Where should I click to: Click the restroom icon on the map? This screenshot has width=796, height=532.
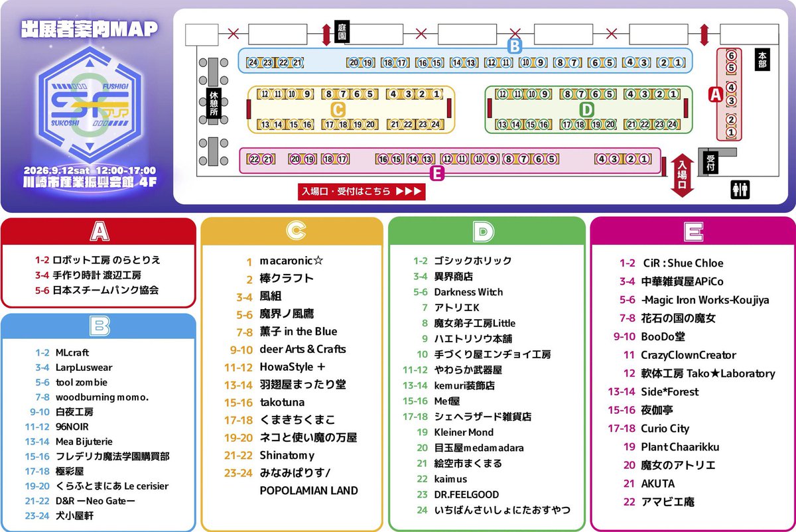coord(740,190)
